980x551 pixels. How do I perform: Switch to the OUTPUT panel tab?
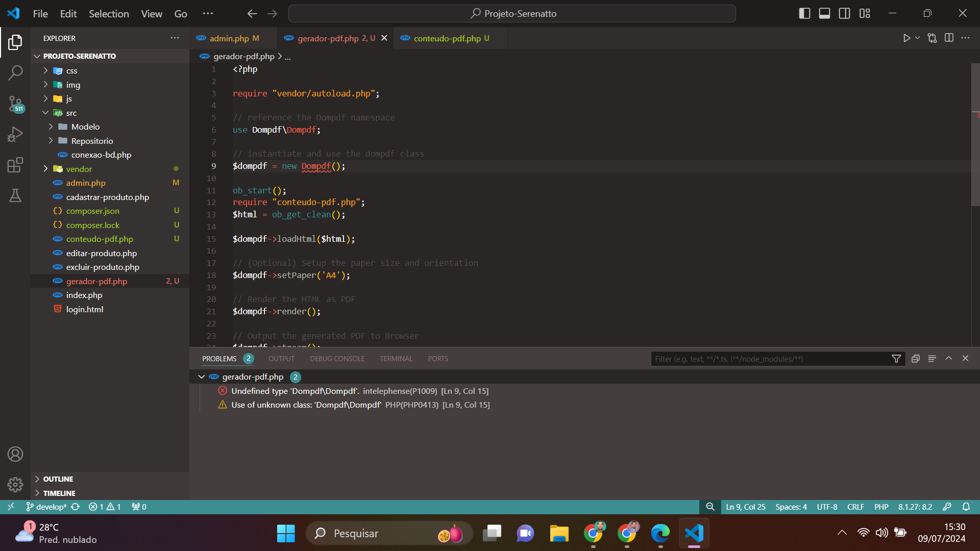point(281,359)
